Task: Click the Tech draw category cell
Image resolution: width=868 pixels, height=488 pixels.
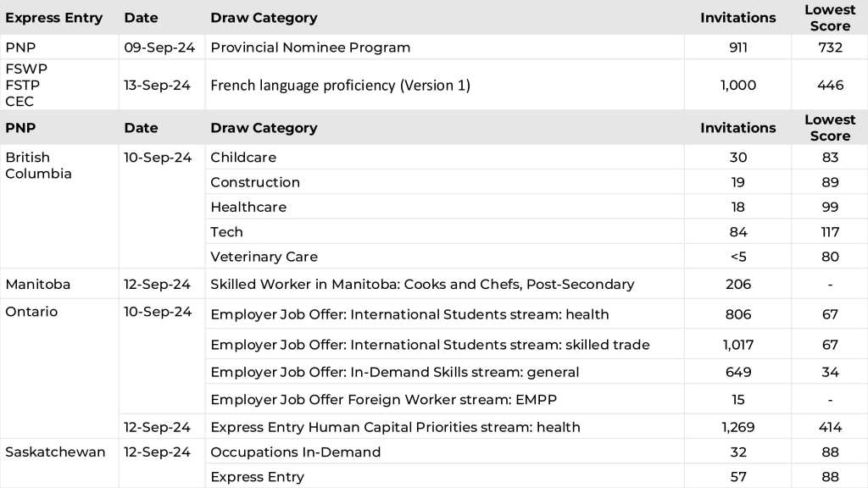Action: (226, 232)
